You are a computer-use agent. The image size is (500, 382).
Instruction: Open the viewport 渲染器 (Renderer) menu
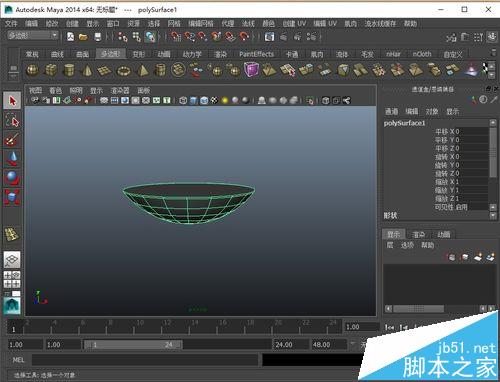coord(120,90)
